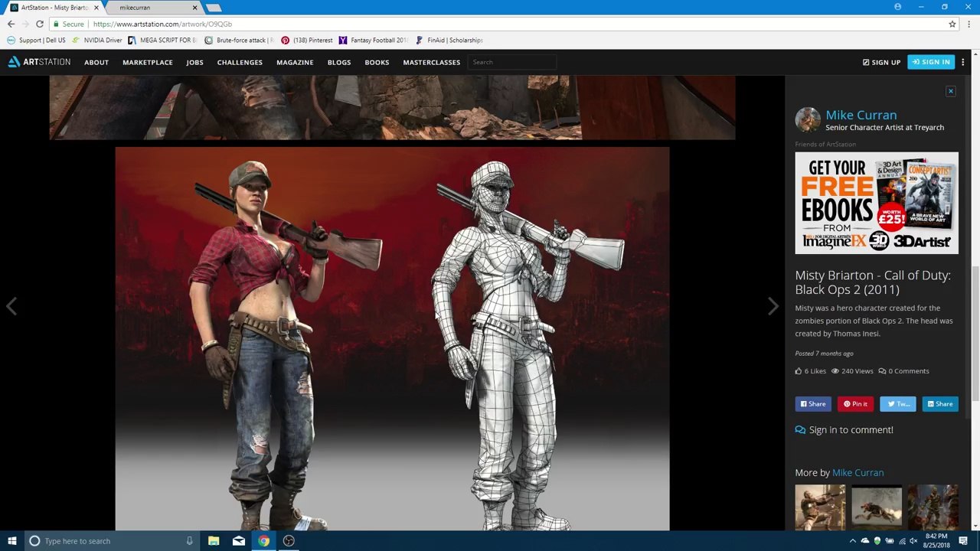Click the Sign Up link
This screenshot has width=980, height=551.
click(x=881, y=62)
